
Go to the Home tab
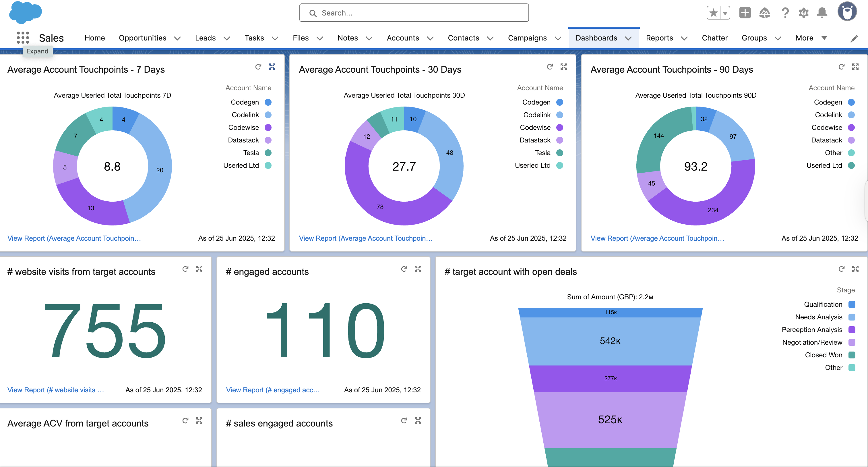(x=95, y=38)
